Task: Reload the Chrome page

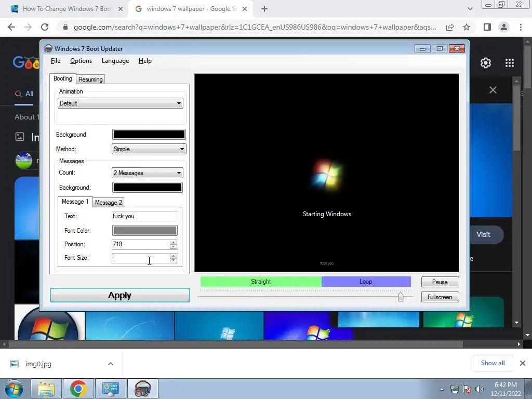Action: point(45,27)
